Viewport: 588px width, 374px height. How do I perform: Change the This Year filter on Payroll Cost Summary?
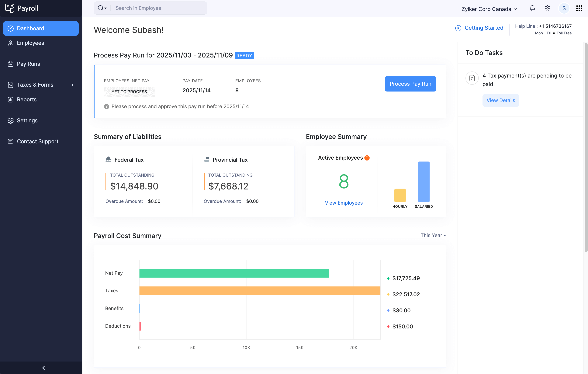433,235
